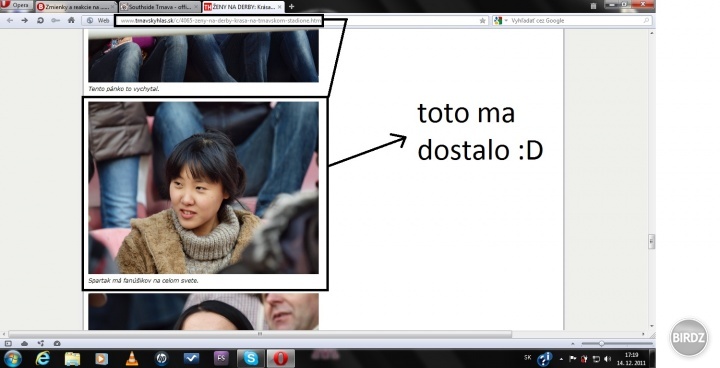
Task: Open Opera Unite share icon
Action: (40, 343)
